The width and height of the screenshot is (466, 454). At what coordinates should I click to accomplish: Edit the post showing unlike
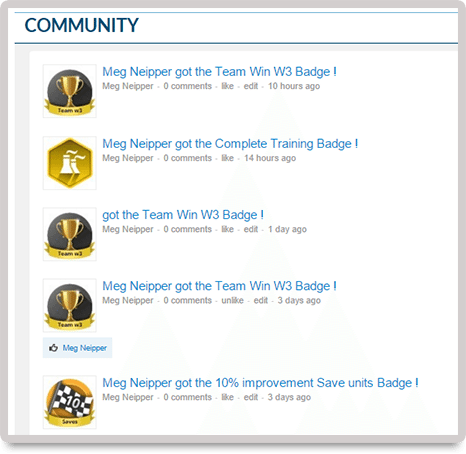coord(261,300)
